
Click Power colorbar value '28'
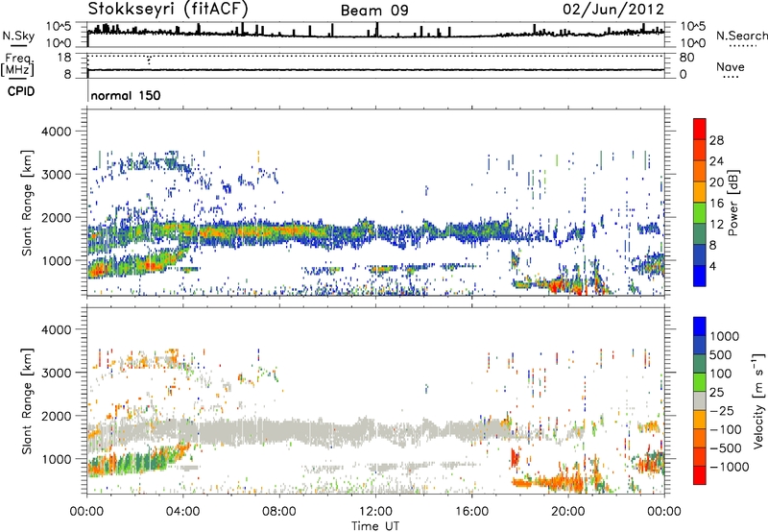[716, 140]
